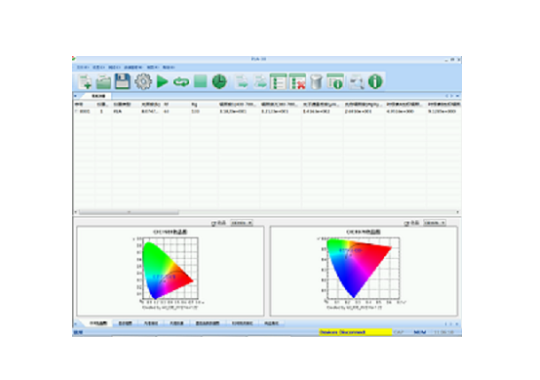Open a file with the green folder icon
This screenshot has width=540, height=380.
click(x=103, y=82)
